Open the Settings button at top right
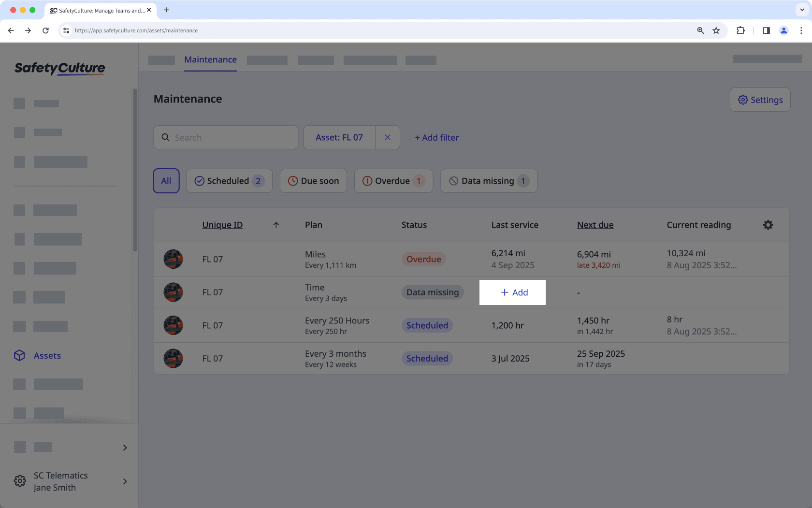 click(760, 100)
